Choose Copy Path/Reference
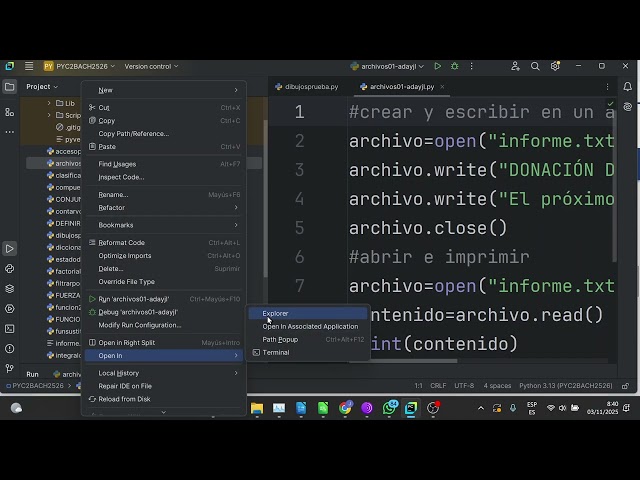This screenshot has width=640, height=480. click(164, 134)
